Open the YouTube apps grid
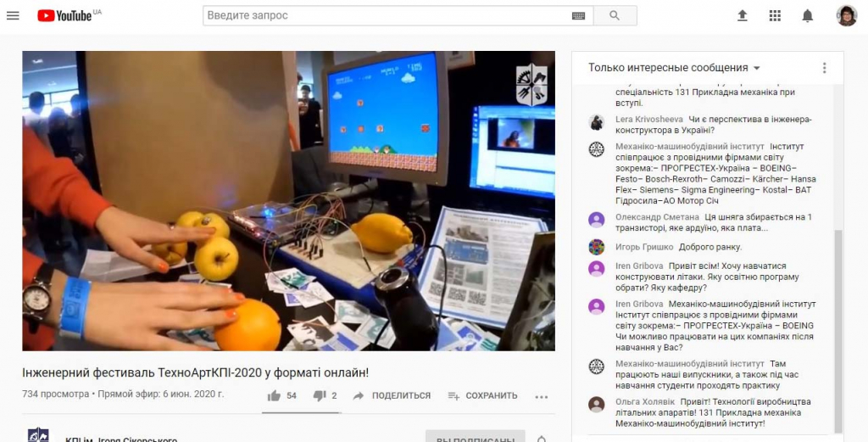The width and height of the screenshot is (868, 442). 775,16
